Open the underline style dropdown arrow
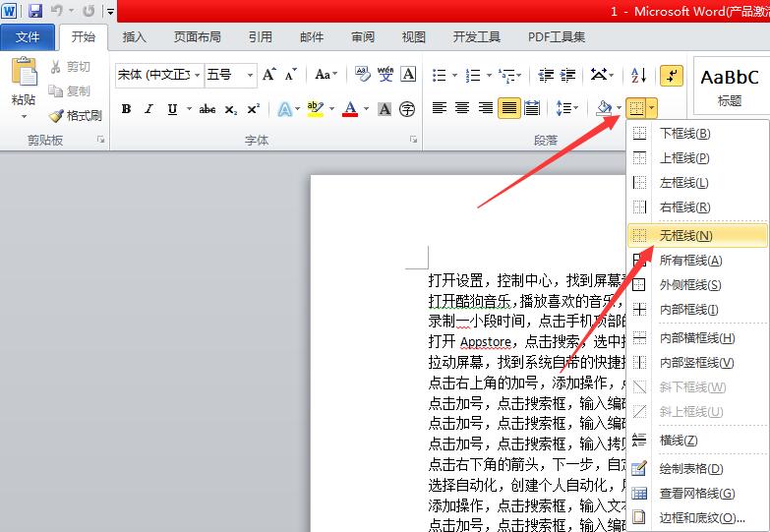Image resolution: width=770 pixels, height=532 pixels. (x=189, y=109)
